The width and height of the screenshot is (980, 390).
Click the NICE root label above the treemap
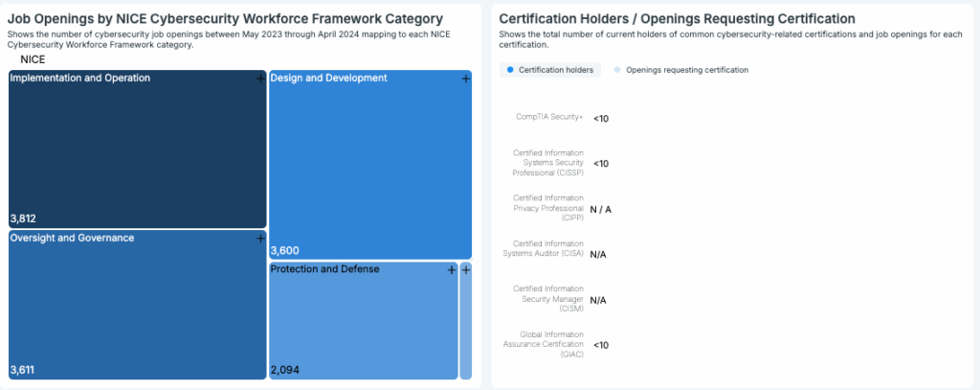[x=33, y=59]
